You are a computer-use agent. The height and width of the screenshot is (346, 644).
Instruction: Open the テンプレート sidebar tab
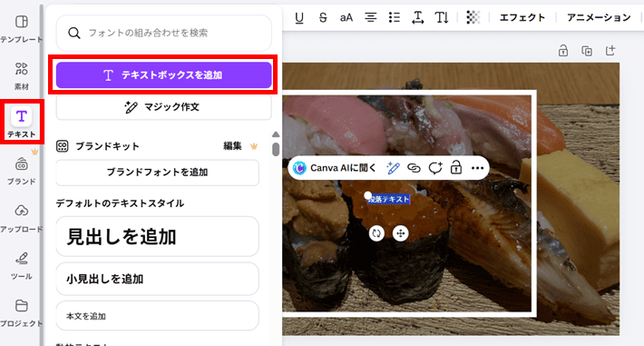[x=21, y=29]
